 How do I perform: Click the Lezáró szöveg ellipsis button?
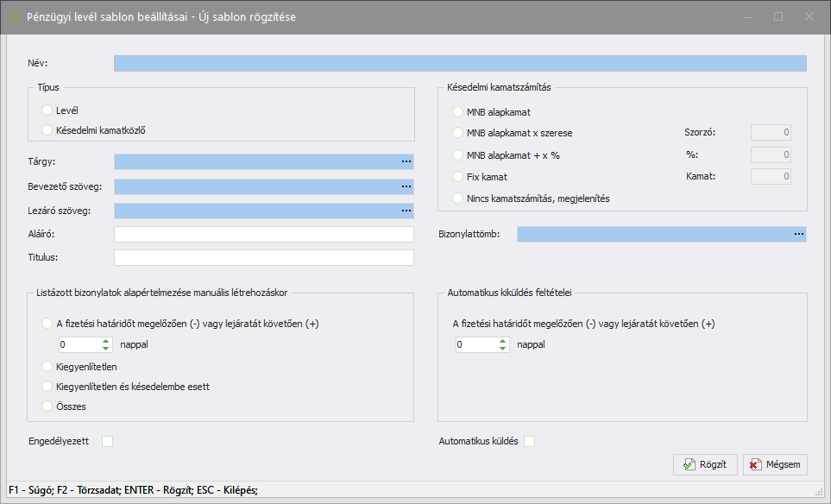point(406,211)
